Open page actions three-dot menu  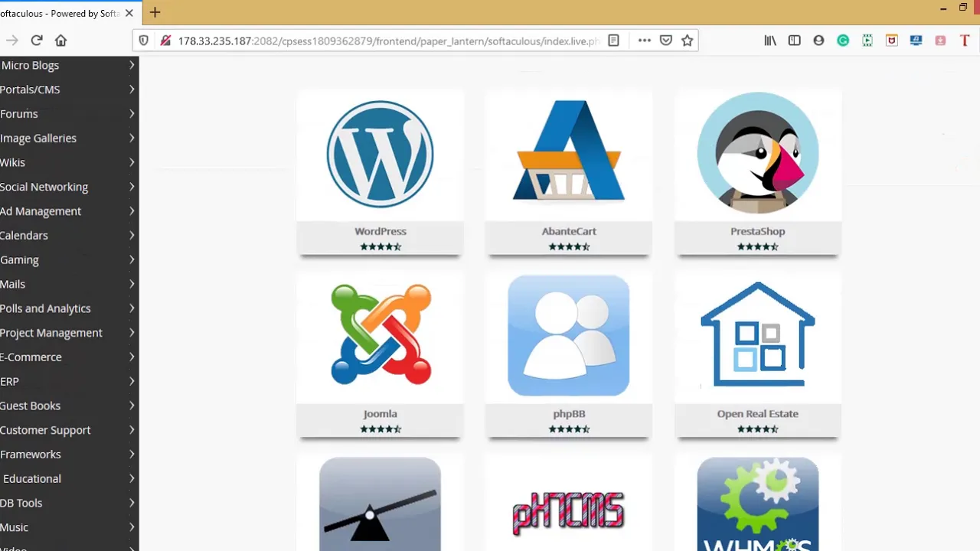pyautogui.click(x=645, y=41)
